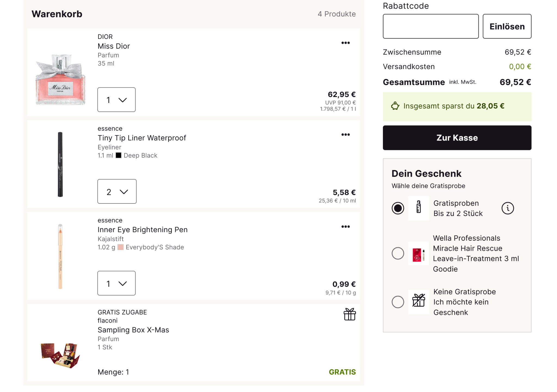
Task: Click the piggy bank savings icon
Action: pyautogui.click(x=395, y=106)
